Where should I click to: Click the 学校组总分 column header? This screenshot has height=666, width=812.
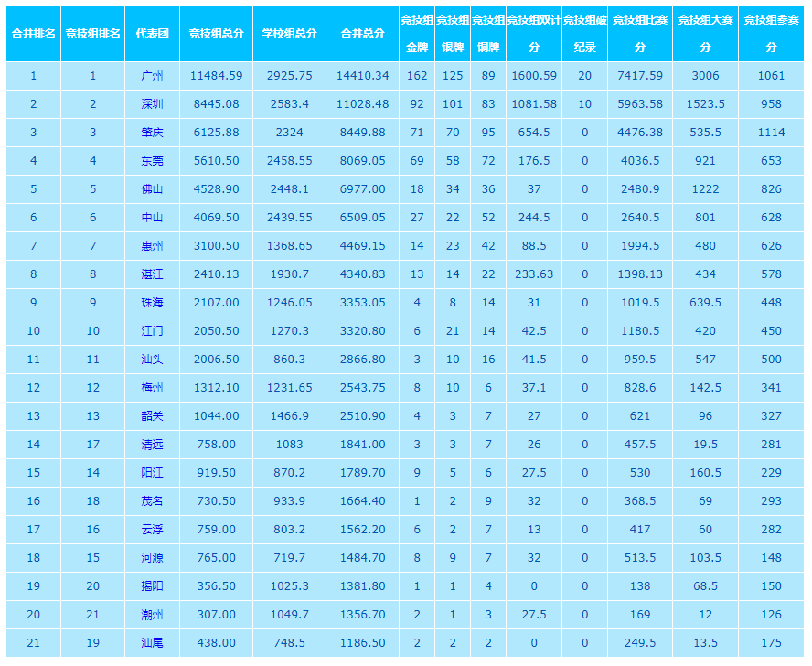[289, 34]
